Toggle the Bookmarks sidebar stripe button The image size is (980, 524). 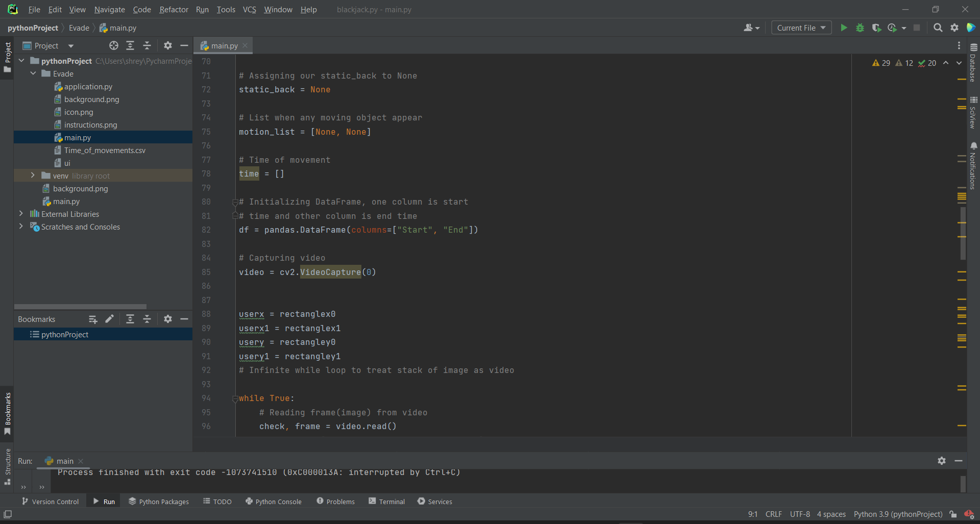(7, 413)
